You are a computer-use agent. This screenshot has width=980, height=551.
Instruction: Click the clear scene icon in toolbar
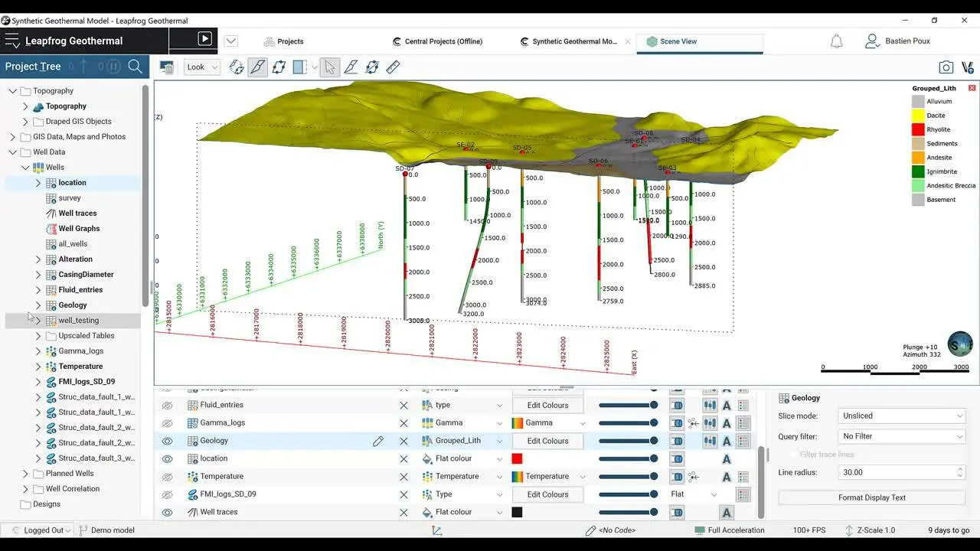pyautogui.click(x=166, y=67)
